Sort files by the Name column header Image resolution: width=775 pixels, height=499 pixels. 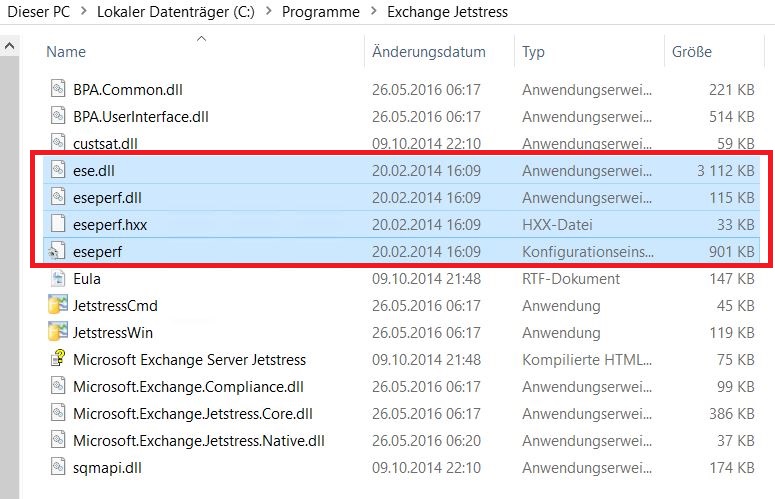pyautogui.click(x=66, y=52)
